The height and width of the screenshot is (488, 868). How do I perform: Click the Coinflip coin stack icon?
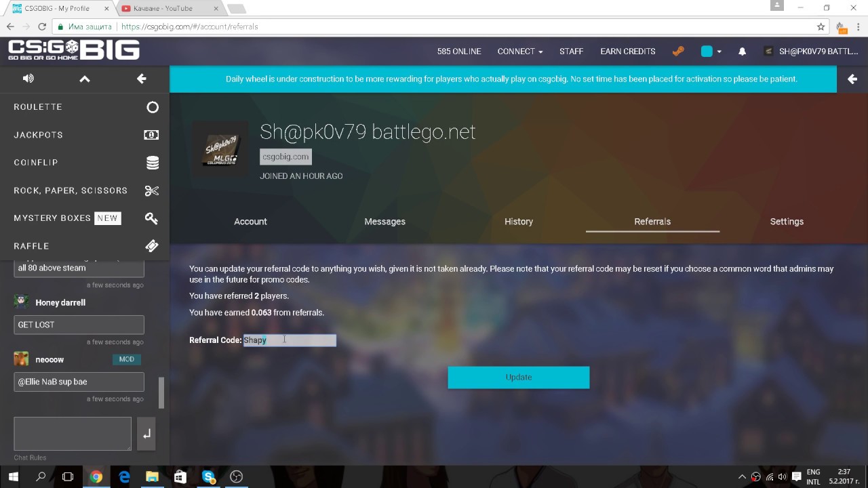point(152,163)
